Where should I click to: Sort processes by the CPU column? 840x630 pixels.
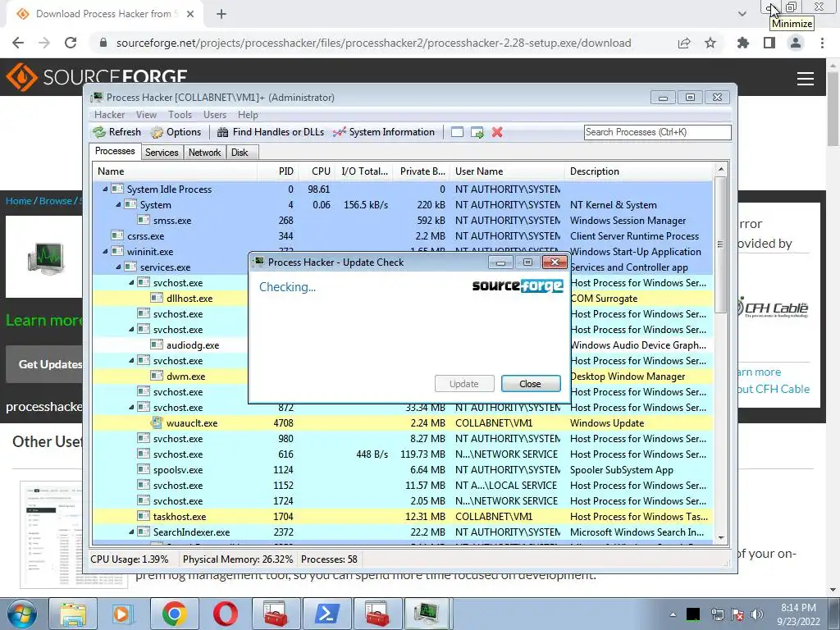pos(316,171)
